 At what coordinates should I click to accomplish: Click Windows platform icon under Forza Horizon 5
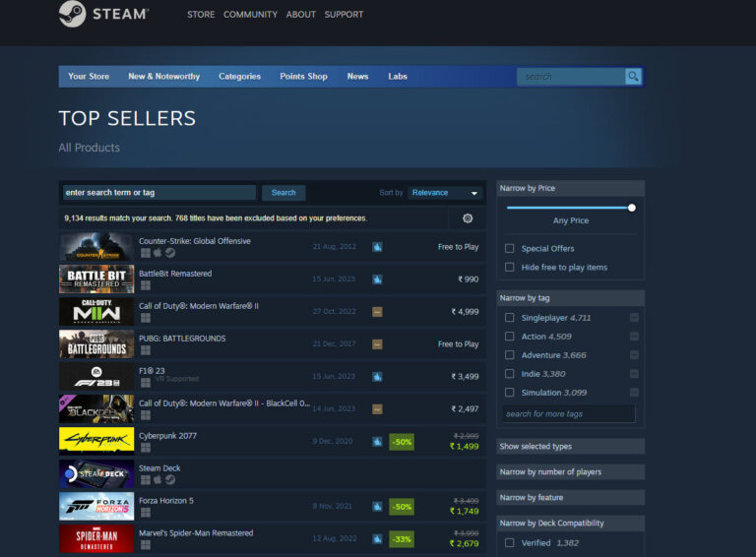point(145,512)
